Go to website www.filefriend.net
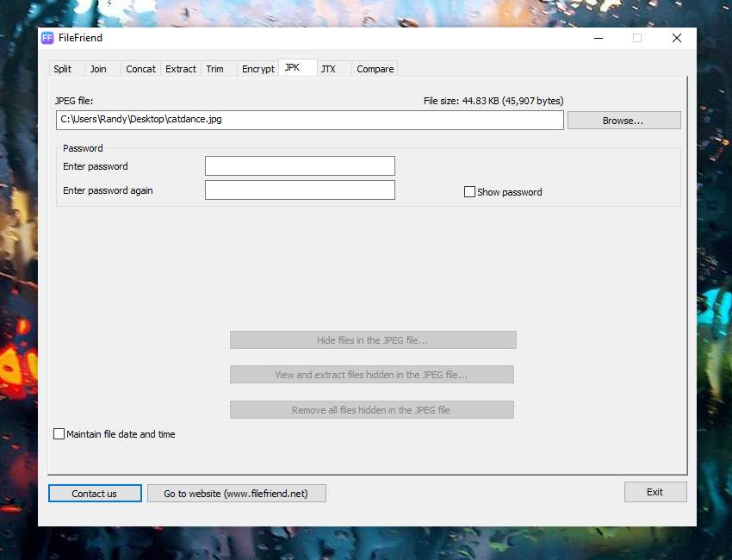This screenshot has height=560, width=732. click(237, 493)
